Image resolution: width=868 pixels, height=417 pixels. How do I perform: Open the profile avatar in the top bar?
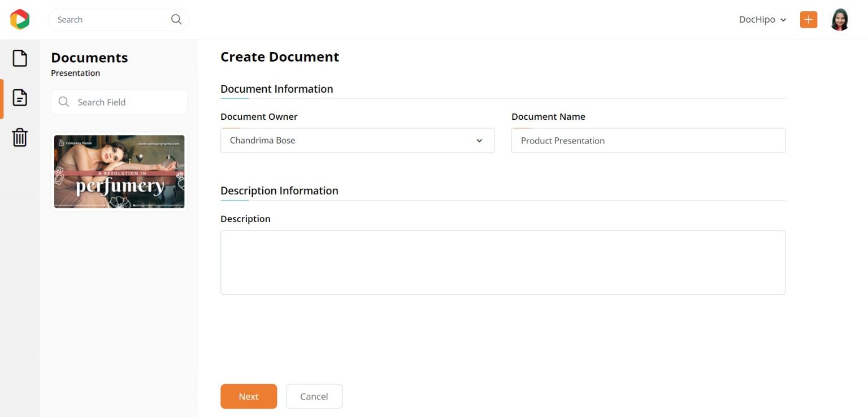click(839, 19)
